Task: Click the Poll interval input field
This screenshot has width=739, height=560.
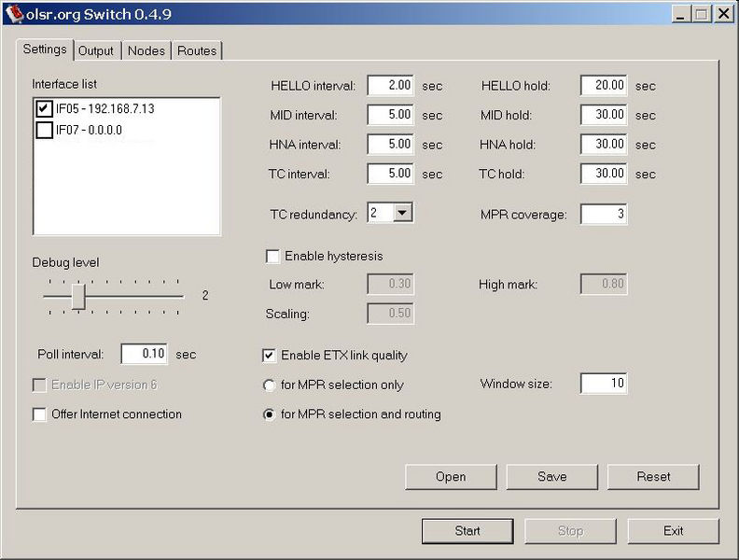Action: [145, 354]
